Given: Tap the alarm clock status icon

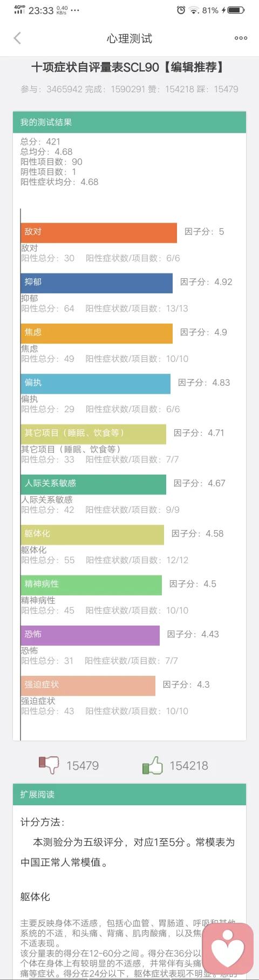Looking at the screenshot, I should click(x=181, y=10).
